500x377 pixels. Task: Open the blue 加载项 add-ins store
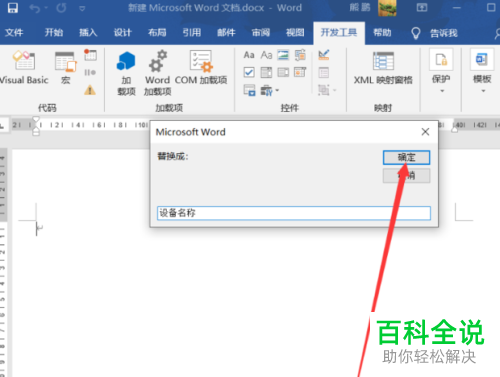(126, 73)
